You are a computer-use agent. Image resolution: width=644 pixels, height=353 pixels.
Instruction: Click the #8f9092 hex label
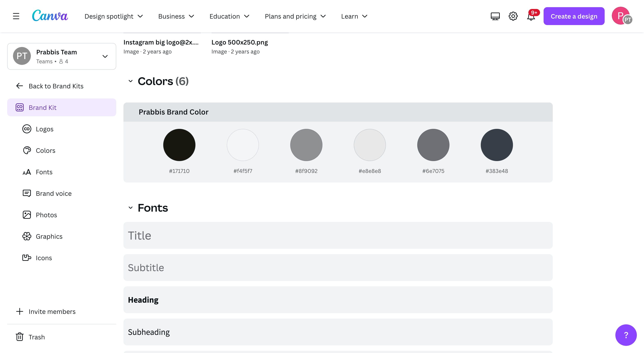(x=306, y=171)
